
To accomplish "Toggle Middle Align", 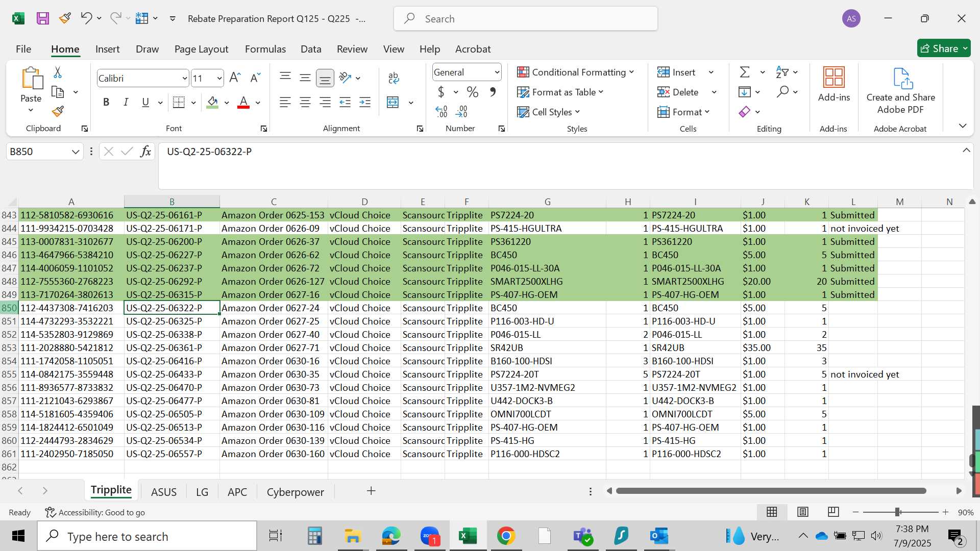I will click(305, 78).
